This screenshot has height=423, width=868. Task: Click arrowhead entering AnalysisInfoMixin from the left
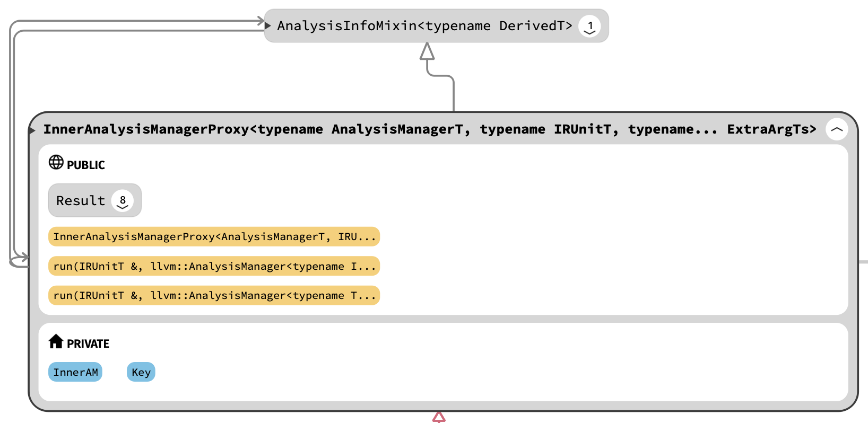pos(261,21)
